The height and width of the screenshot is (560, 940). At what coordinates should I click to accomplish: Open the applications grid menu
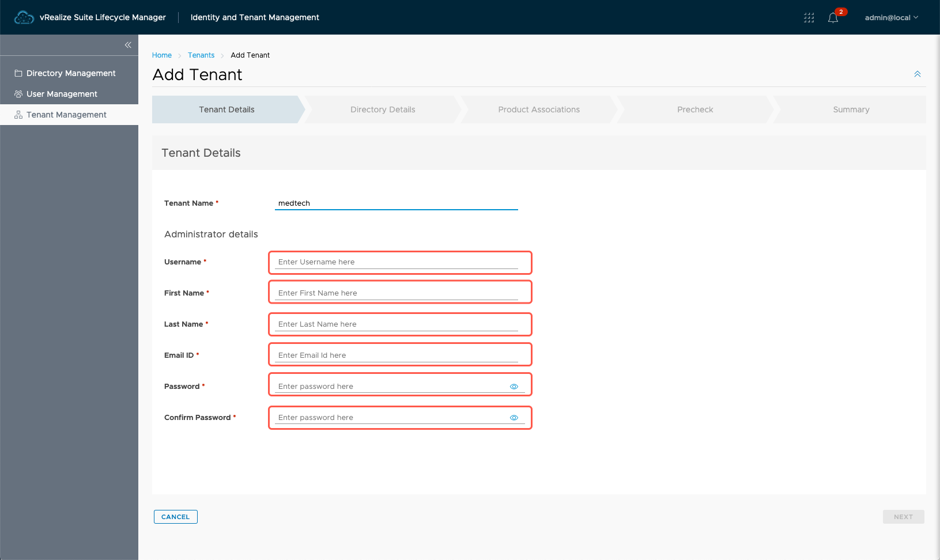(x=809, y=18)
